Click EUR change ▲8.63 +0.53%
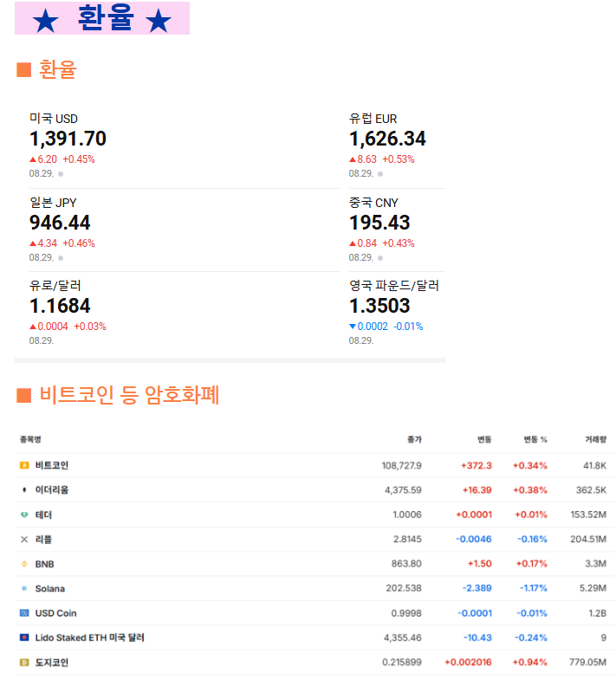The image size is (616, 680). (x=382, y=159)
